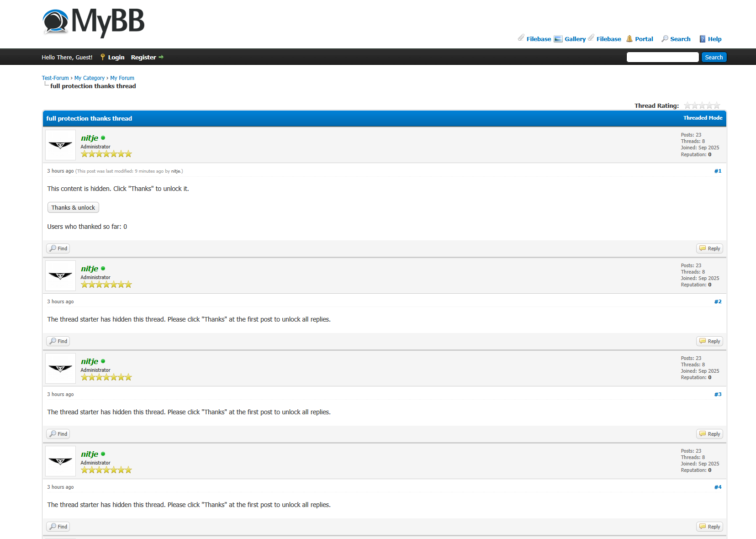Click the MyBB logo
This screenshot has width=756, height=539.
tap(94, 22)
